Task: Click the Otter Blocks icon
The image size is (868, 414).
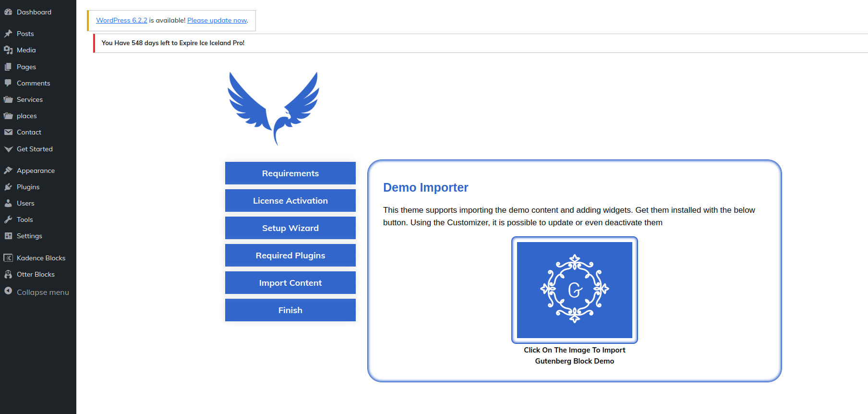Action: click(x=8, y=274)
